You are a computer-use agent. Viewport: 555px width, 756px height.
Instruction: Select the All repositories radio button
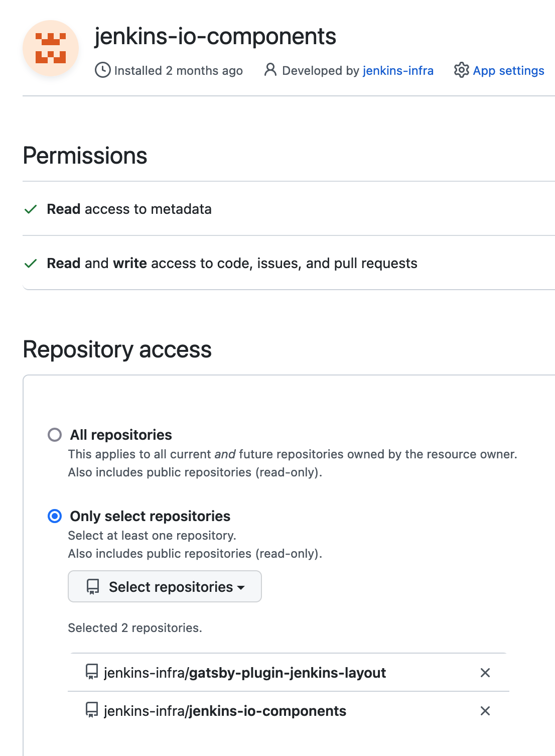[x=54, y=435]
